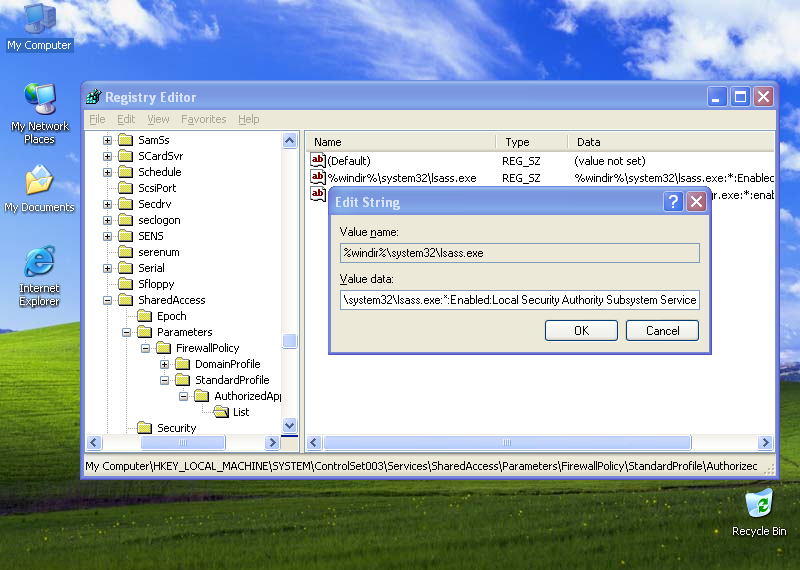The height and width of the screenshot is (570, 800).
Task: Expand the Secdrv tree node
Action: (x=107, y=204)
